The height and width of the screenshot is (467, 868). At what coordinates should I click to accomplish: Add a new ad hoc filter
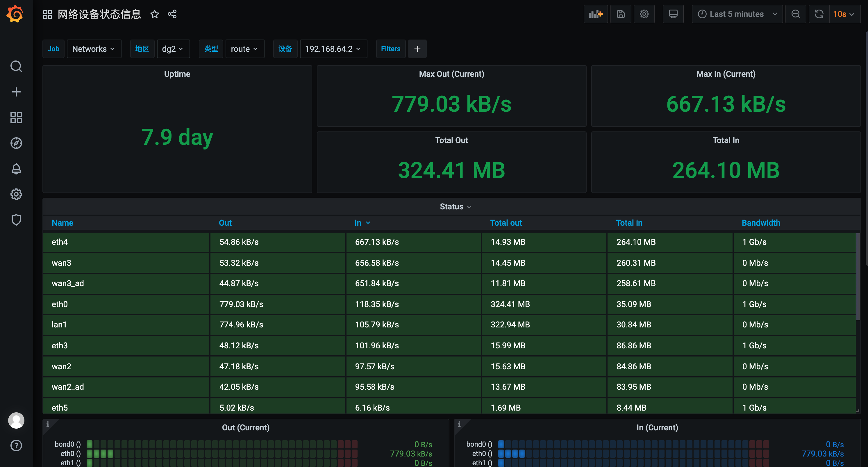(x=417, y=49)
